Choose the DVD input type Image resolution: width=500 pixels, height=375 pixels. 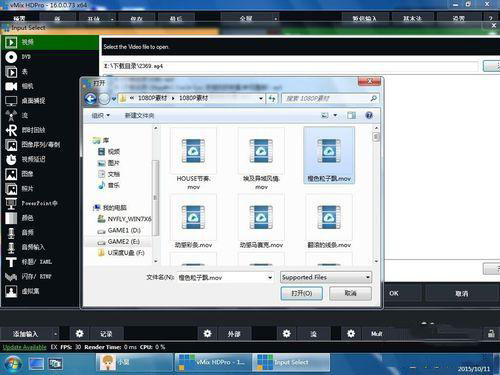[50, 57]
